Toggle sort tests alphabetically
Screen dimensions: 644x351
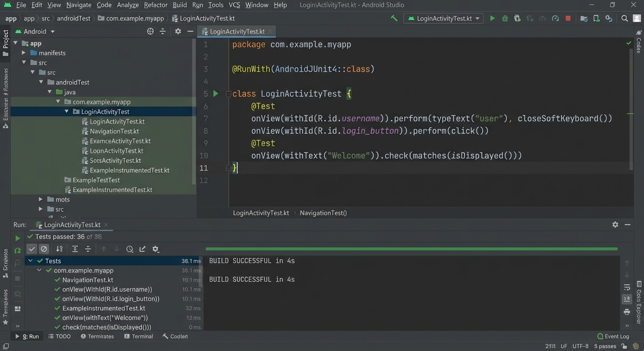[59, 249]
